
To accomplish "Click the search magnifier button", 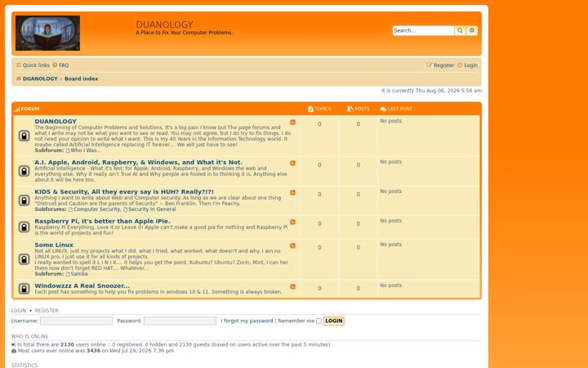I will pos(460,30).
